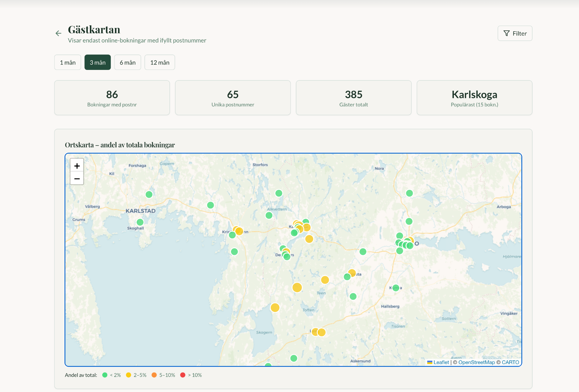The height and width of the screenshot is (392, 579).
Task: Open the Leaflet attribution link
Action: coord(441,362)
